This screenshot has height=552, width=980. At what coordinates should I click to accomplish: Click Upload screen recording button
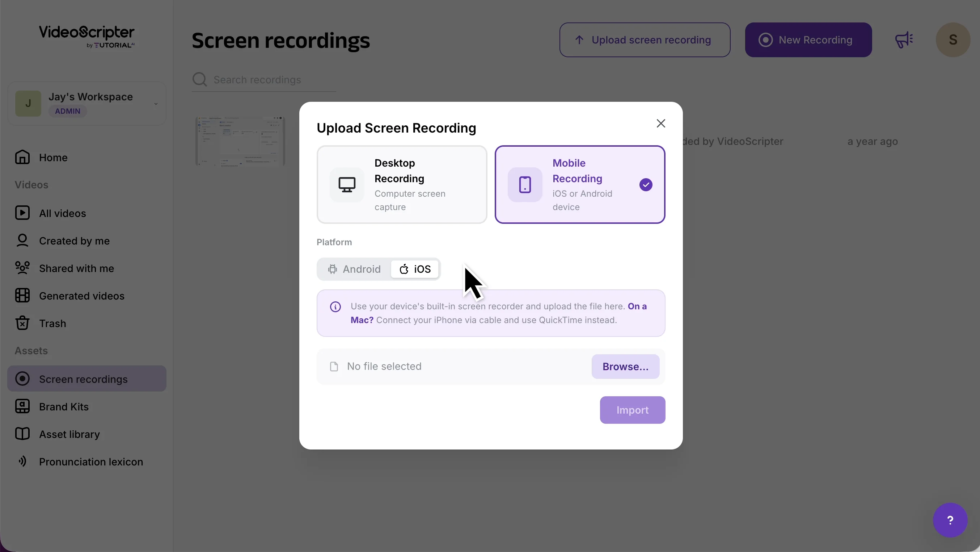(645, 40)
